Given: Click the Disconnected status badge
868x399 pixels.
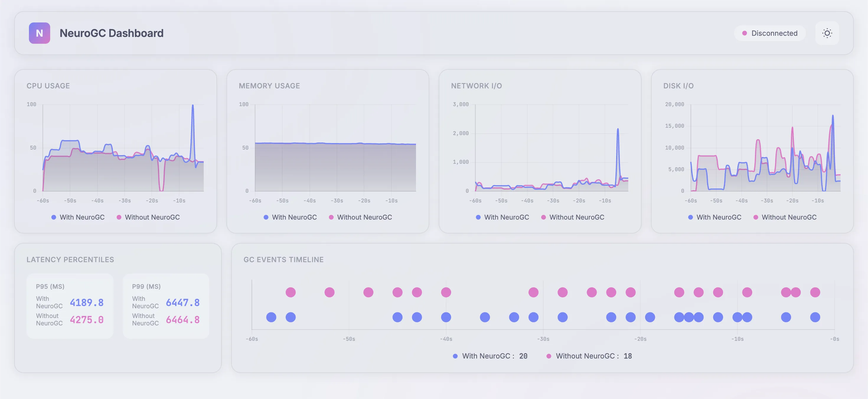Looking at the screenshot, I should click(x=770, y=33).
